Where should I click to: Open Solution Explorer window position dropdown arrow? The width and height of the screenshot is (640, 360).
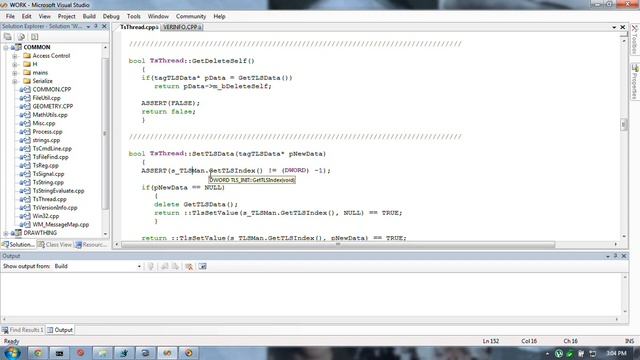coord(88,27)
